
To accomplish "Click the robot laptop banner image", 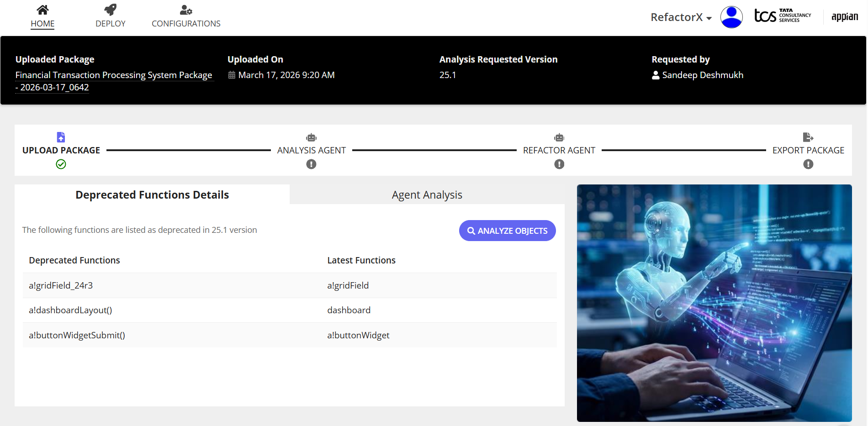I will pyautogui.click(x=714, y=303).
